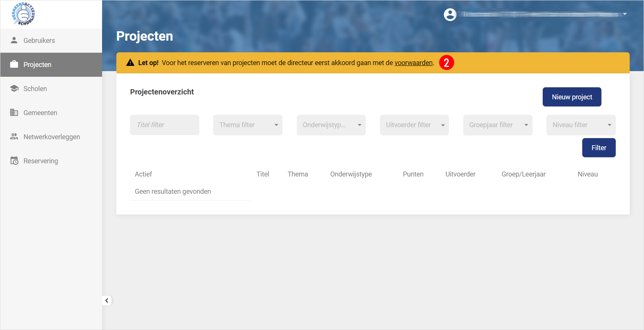The width and height of the screenshot is (644, 330).
Task: Click the Groep/Leerjaar column header
Action: pyautogui.click(x=523, y=174)
